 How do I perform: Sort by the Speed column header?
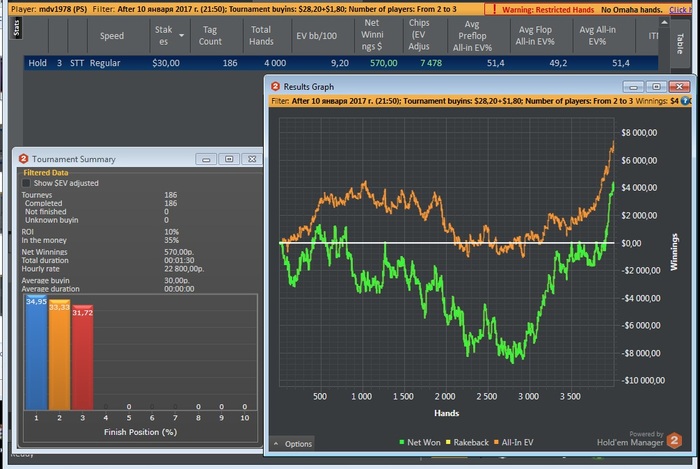pos(112,36)
